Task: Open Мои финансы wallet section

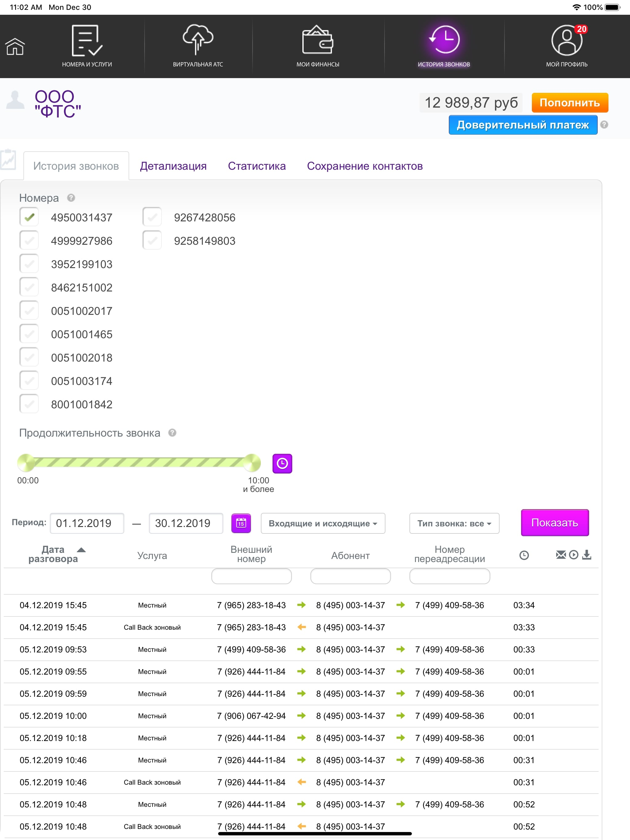Action: (x=318, y=46)
